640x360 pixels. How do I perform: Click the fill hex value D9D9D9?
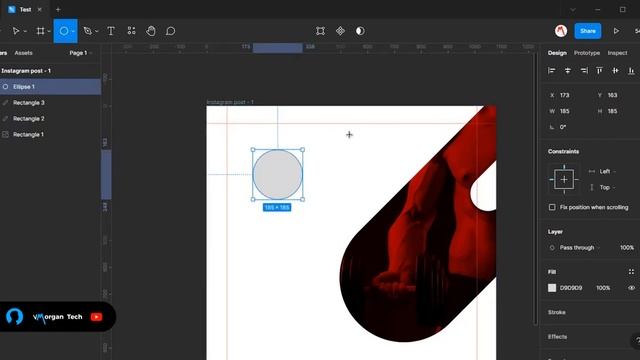(x=571, y=288)
